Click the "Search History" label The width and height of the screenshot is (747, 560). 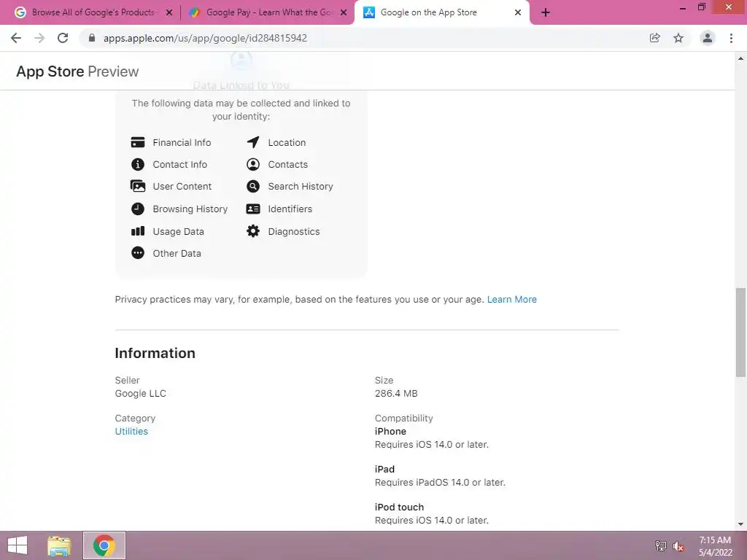point(301,186)
